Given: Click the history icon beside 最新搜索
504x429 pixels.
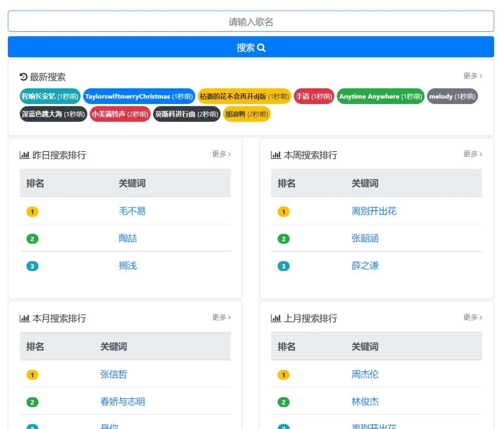Looking at the screenshot, I should (x=23, y=77).
